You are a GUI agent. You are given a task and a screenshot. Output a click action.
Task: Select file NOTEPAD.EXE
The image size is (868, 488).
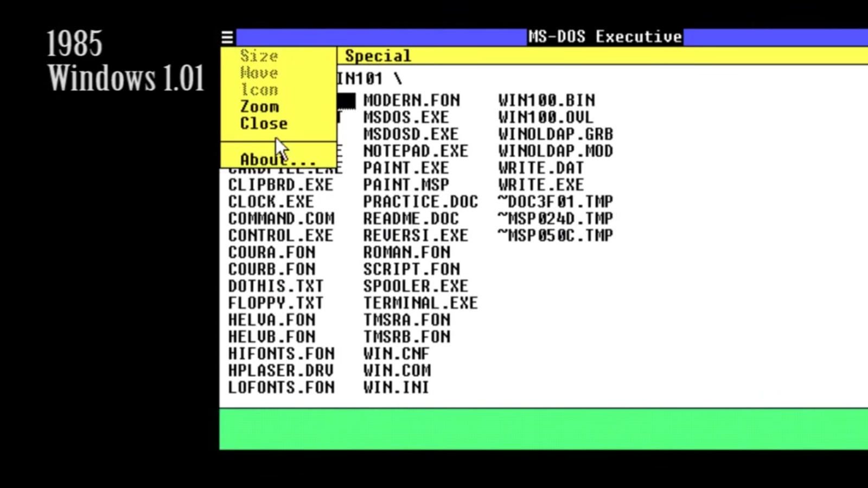click(416, 151)
